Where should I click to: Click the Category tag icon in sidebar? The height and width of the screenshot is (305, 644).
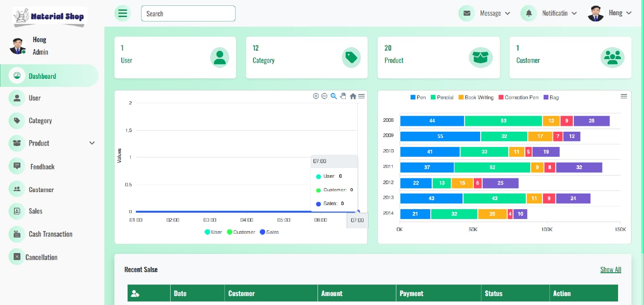tap(17, 120)
